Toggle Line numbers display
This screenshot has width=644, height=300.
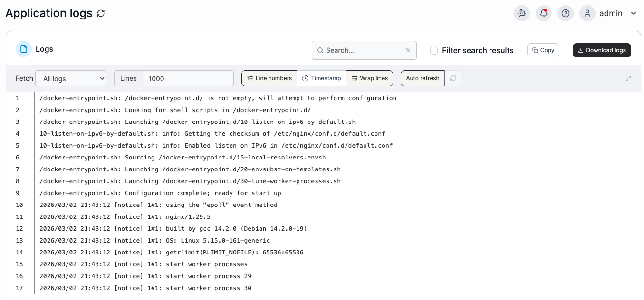(x=269, y=78)
